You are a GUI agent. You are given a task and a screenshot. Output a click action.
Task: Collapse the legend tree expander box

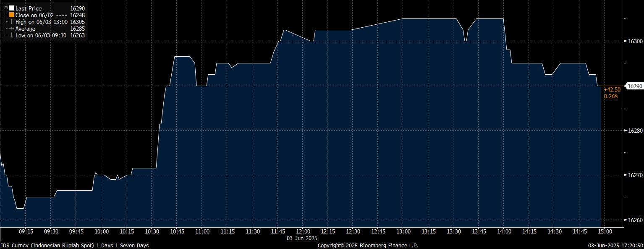(6, 8)
